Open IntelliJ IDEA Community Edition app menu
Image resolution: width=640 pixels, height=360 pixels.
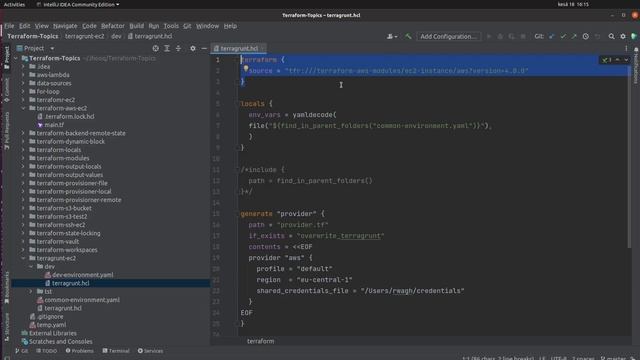[x=78, y=4]
